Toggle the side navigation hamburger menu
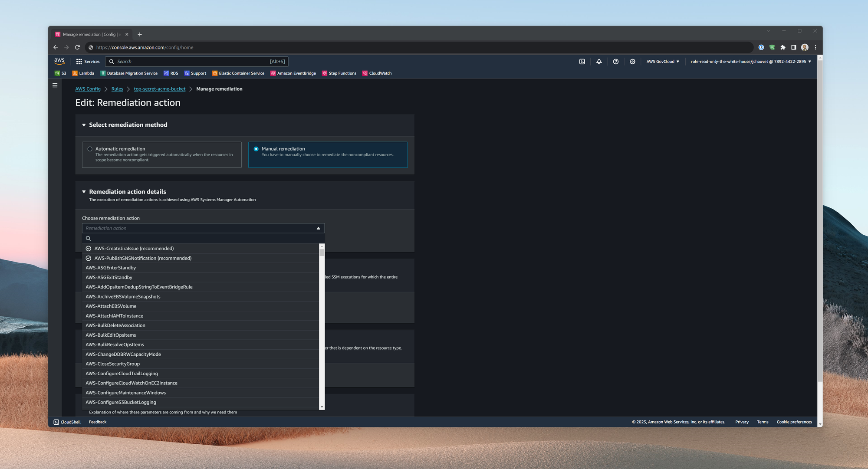 click(55, 85)
